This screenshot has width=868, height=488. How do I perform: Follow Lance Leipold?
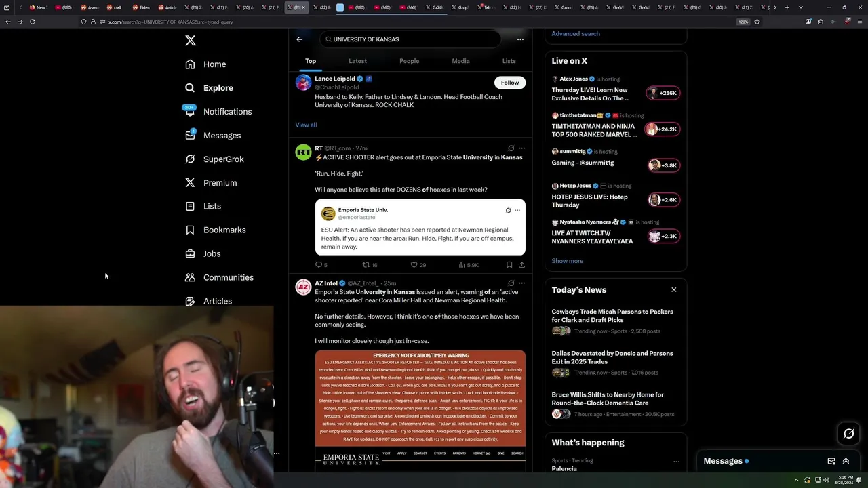click(x=510, y=83)
